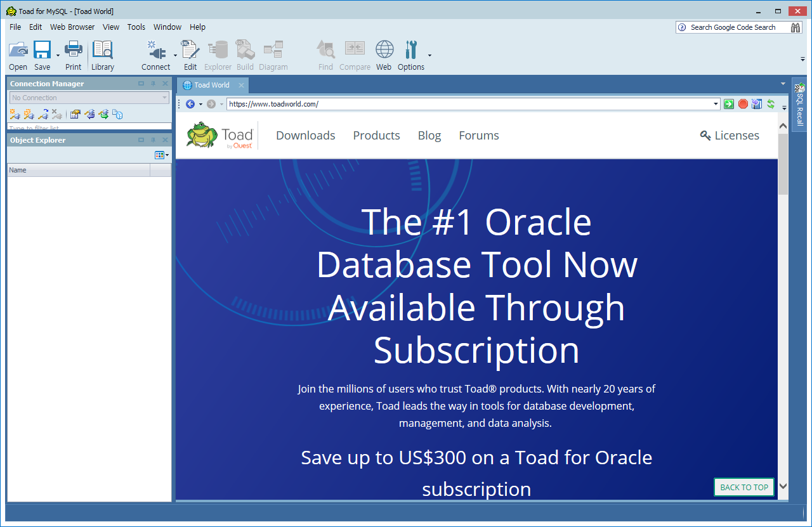
Task: Pin the Connection Manager panel
Action: [153, 84]
